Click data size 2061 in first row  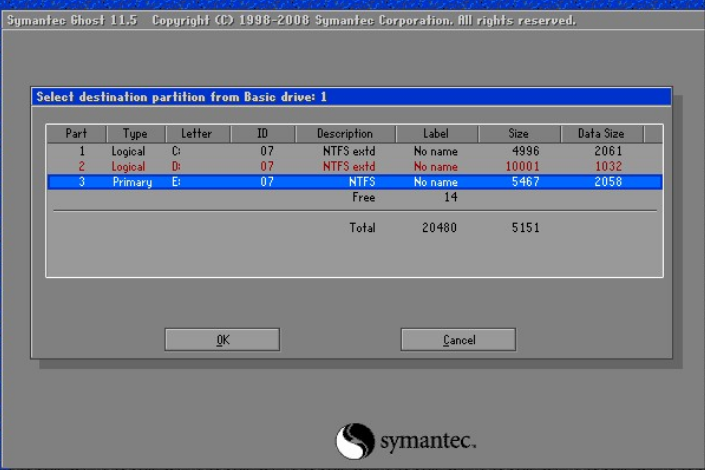608,151
